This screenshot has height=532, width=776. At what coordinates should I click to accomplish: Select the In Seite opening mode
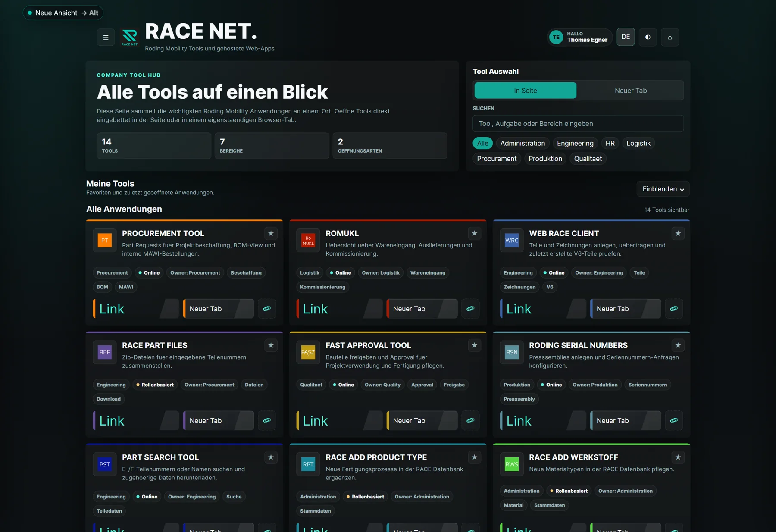coord(526,91)
